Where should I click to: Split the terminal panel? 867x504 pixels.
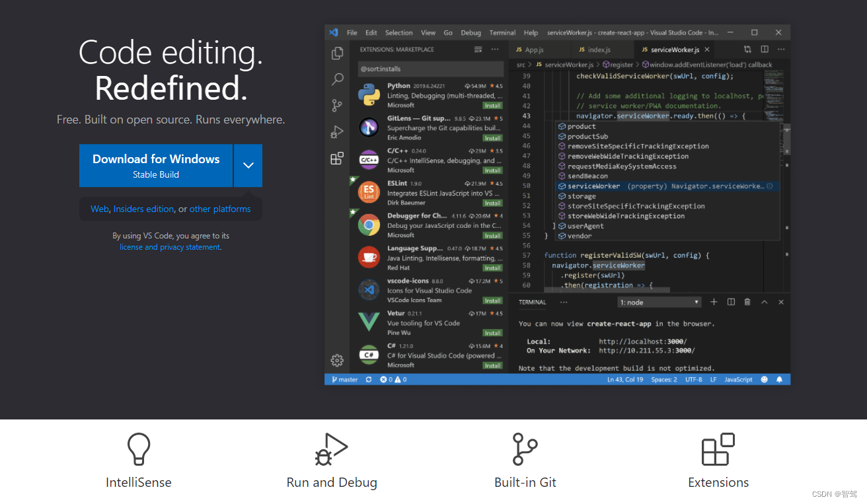pos(731,302)
